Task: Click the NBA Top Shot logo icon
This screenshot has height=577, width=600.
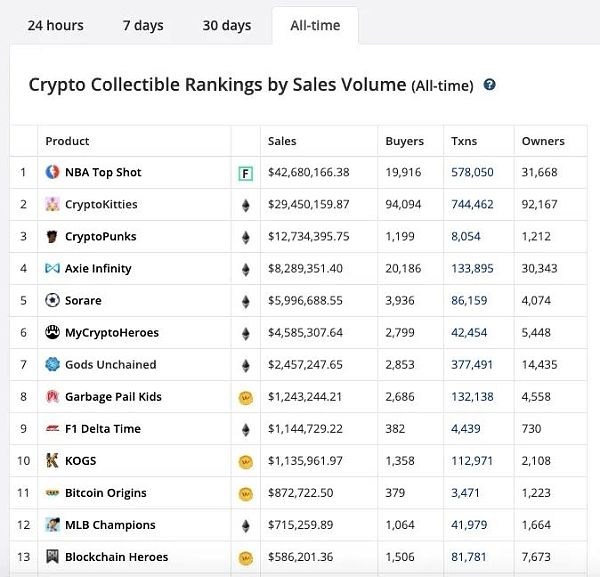Action: [x=53, y=172]
